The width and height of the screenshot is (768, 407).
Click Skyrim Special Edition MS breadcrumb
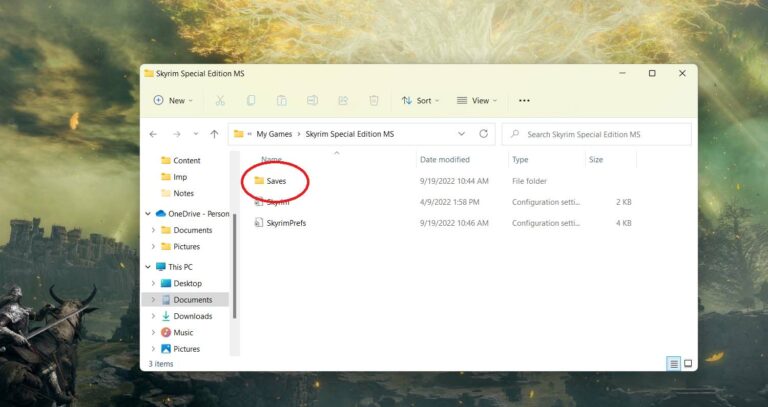click(350, 134)
